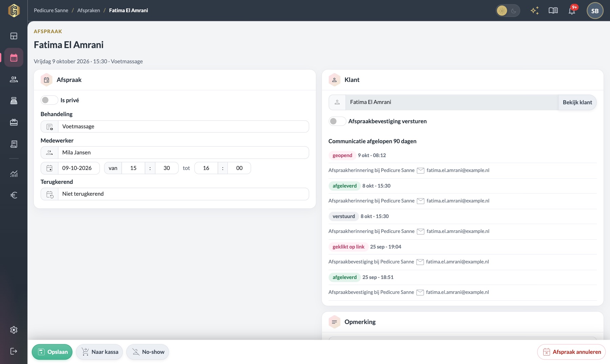This screenshot has height=364, width=610.
Task: Open the Medewerker Mila Jansen dropdown
Action: [x=175, y=152]
